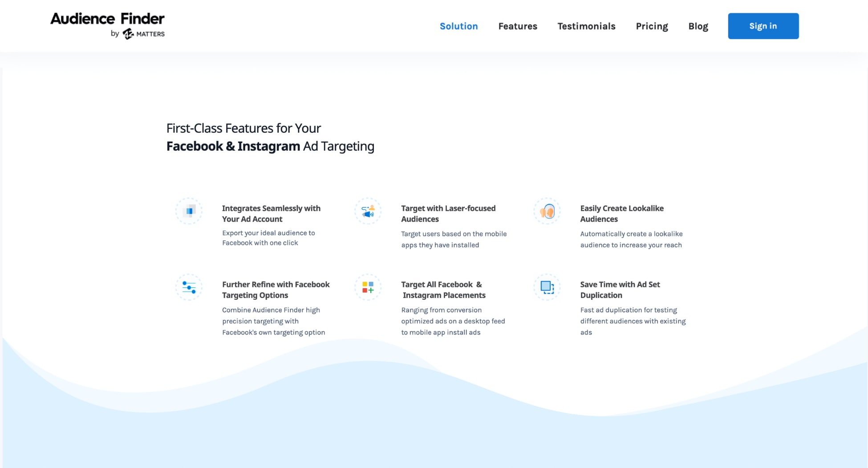The width and height of the screenshot is (868, 468).
Task: Click 'Facebook & Instagram Ad Targeting' headline
Action: [x=270, y=146]
